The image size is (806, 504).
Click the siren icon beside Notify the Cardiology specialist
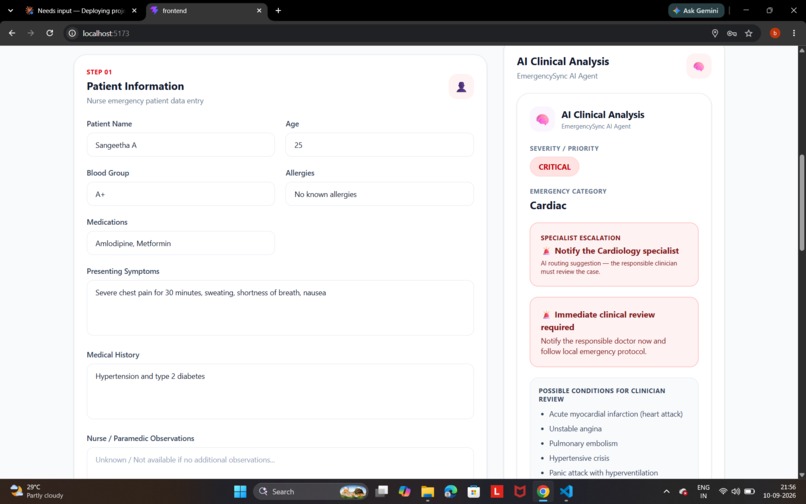coord(546,251)
